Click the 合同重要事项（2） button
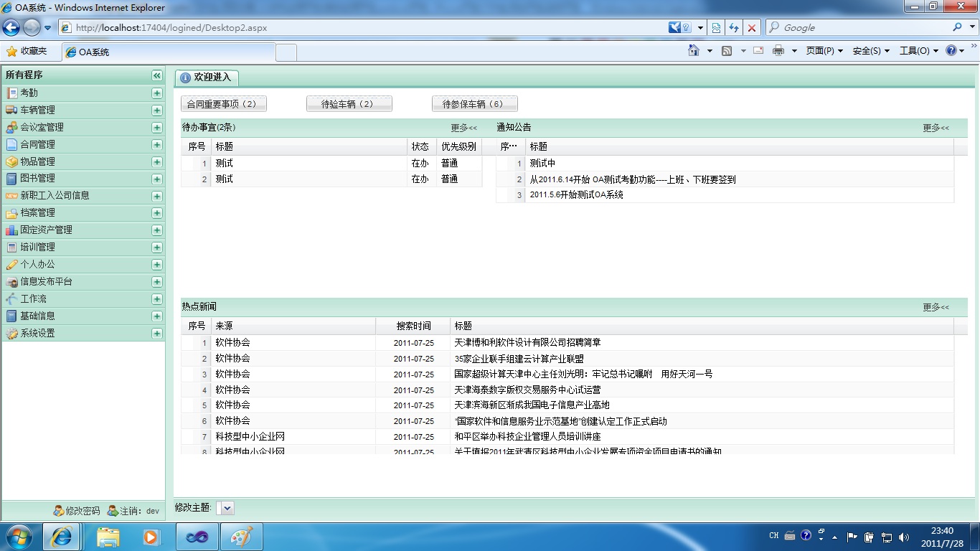Viewport: 980px width, 551px height. click(x=223, y=104)
